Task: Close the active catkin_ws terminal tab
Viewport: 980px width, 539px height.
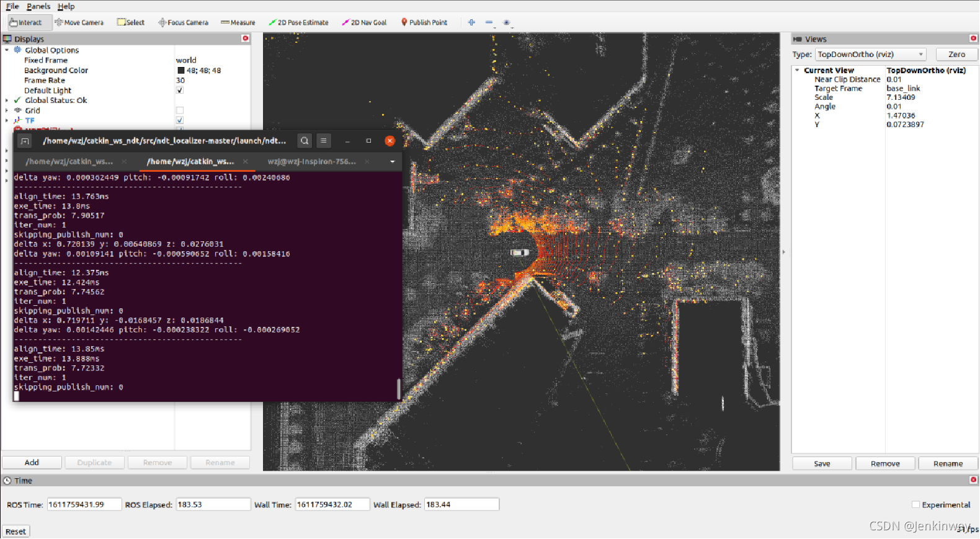Action: pyautogui.click(x=246, y=161)
